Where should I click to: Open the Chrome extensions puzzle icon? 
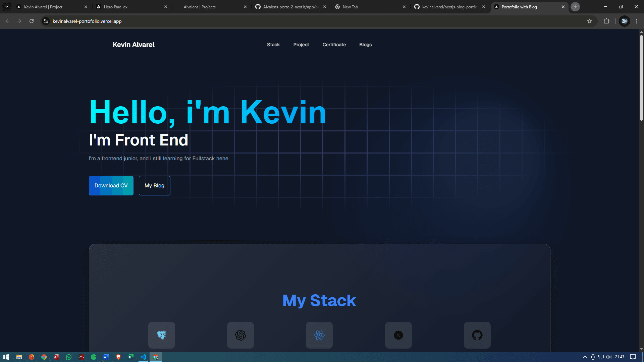point(607,21)
